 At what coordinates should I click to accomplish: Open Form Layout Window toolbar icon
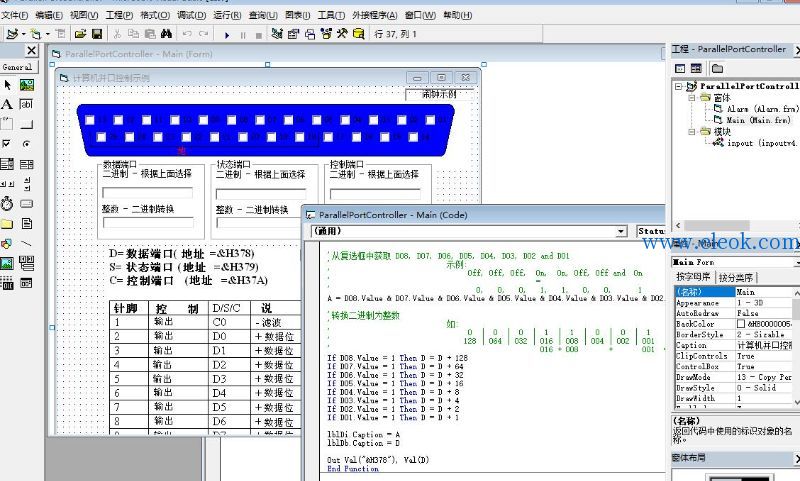coord(310,34)
